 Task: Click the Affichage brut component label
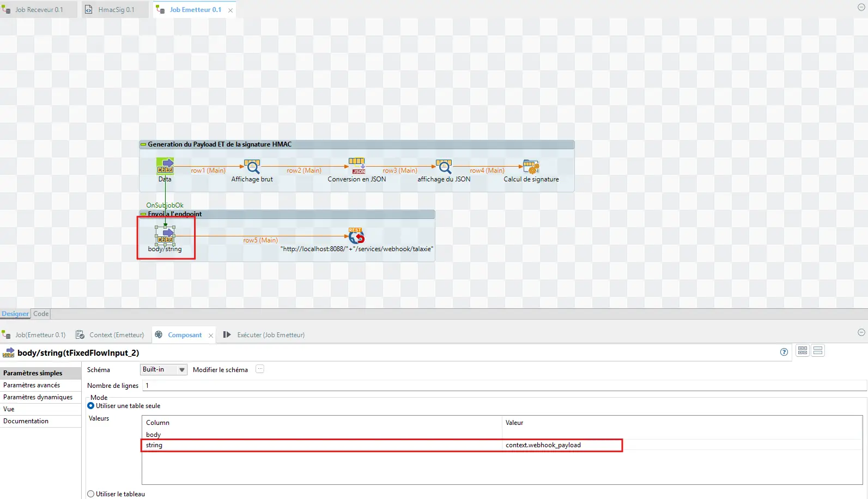[252, 179]
